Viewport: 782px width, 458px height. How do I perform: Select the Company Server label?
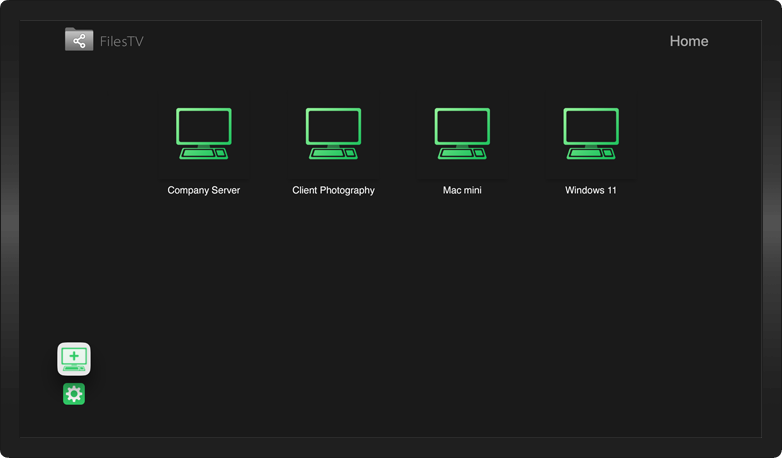tap(203, 190)
